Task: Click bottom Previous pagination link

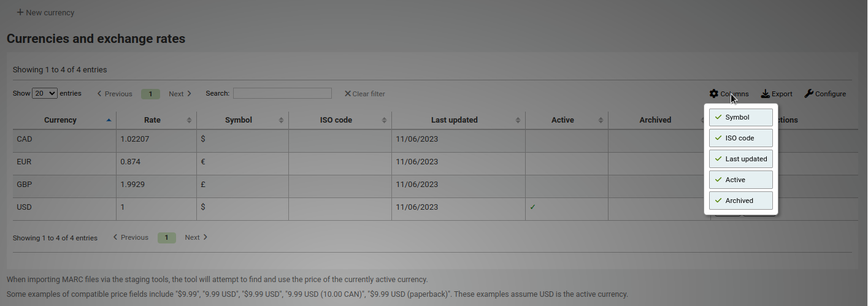Action: tap(131, 237)
